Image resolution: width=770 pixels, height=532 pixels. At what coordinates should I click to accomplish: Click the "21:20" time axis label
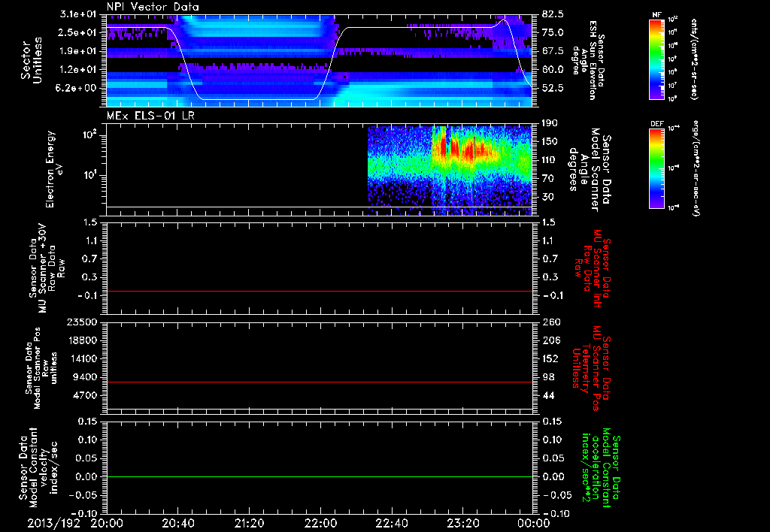[x=249, y=523]
